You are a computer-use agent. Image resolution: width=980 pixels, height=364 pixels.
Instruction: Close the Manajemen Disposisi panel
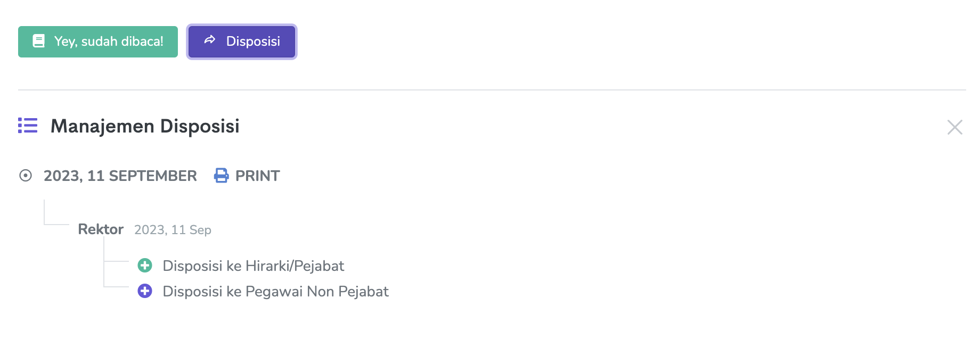coord(954,127)
